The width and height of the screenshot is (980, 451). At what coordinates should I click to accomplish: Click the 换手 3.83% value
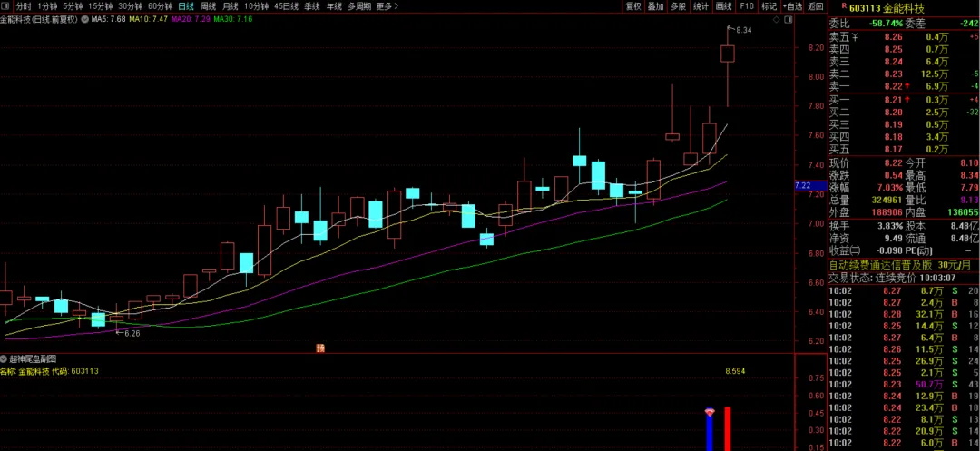pyautogui.click(x=891, y=225)
